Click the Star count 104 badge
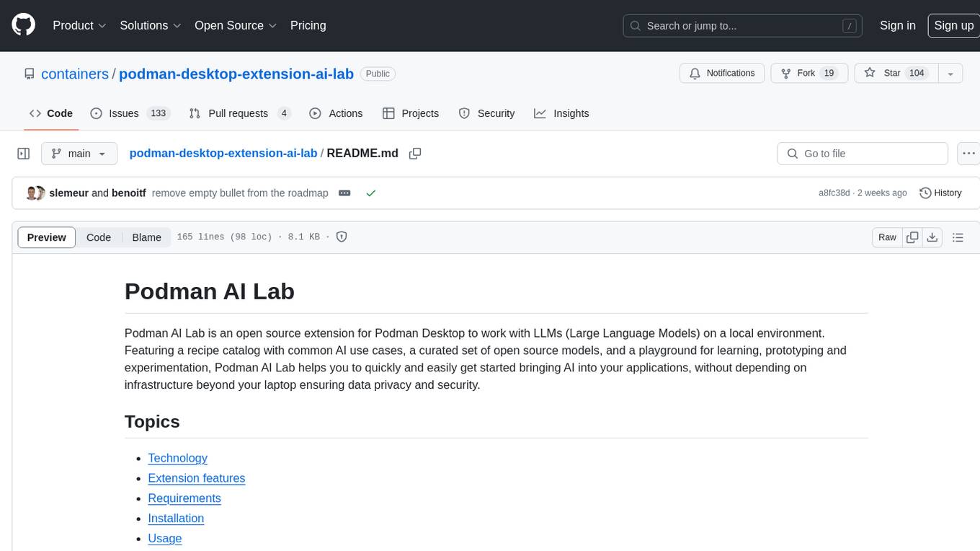Image resolution: width=980 pixels, height=551 pixels. (917, 73)
